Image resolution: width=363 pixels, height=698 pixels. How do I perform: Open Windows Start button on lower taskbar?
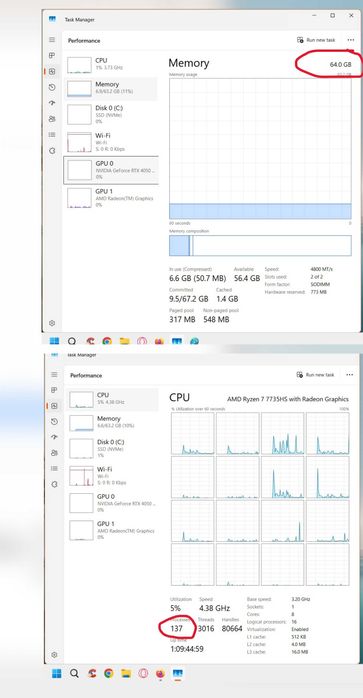click(x=57, y=673)
